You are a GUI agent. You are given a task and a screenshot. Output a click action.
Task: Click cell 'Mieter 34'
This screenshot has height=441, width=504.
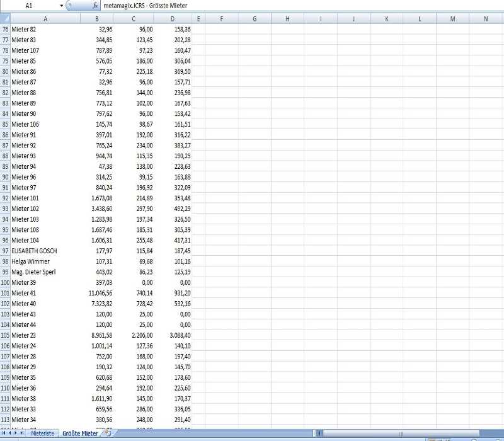45,420
